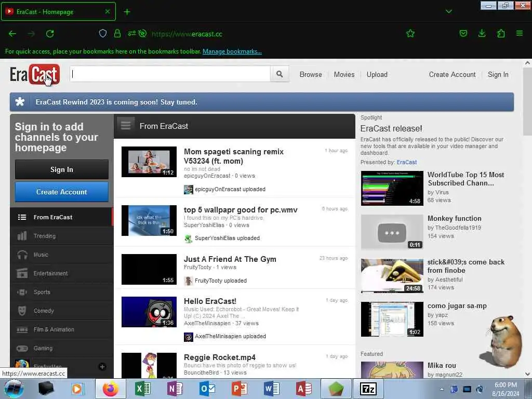The width and height of the screenshot is (532, 399).
Task: Open the Firefox hamburger menu
Action: click(520, 33)
